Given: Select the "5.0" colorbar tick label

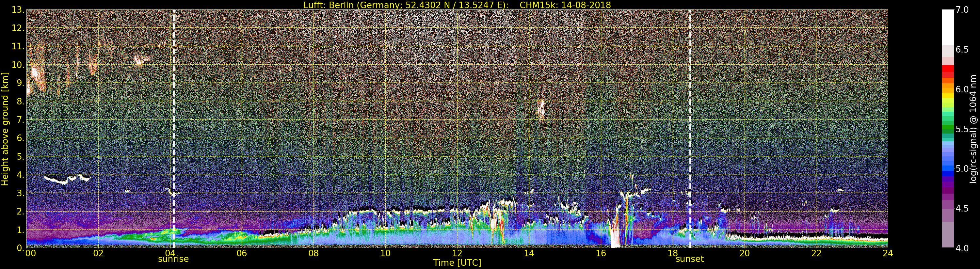Looking at the screenshot, I should tap(962, 168).
